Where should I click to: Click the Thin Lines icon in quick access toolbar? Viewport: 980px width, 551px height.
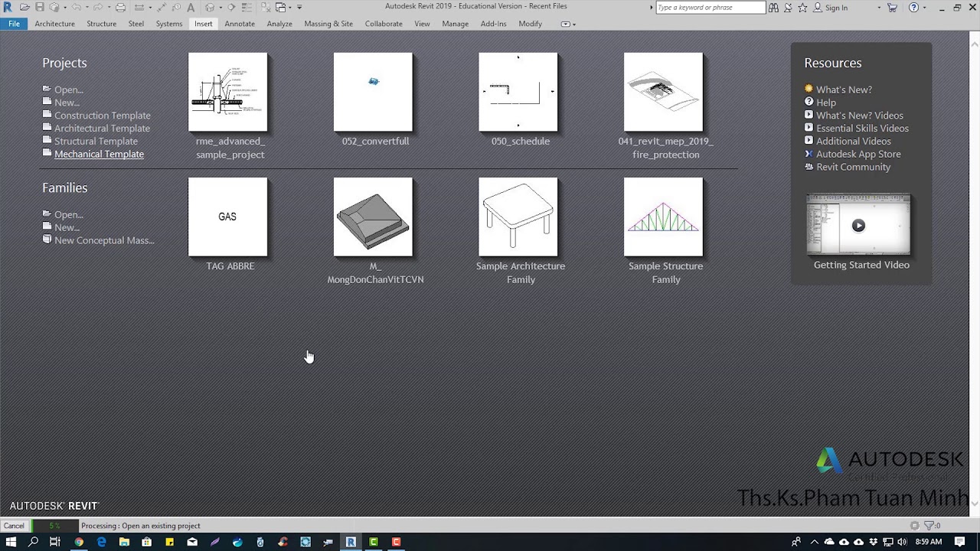point(247,8)
